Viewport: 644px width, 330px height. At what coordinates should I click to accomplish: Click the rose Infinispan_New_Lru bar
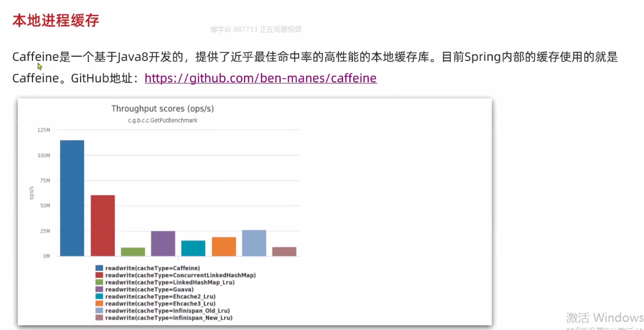284,252
